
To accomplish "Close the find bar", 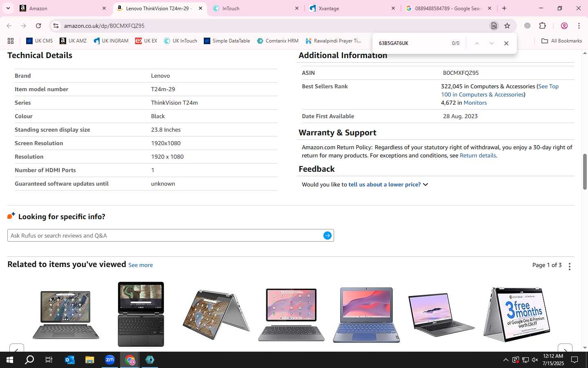I will tap(506, 43).
